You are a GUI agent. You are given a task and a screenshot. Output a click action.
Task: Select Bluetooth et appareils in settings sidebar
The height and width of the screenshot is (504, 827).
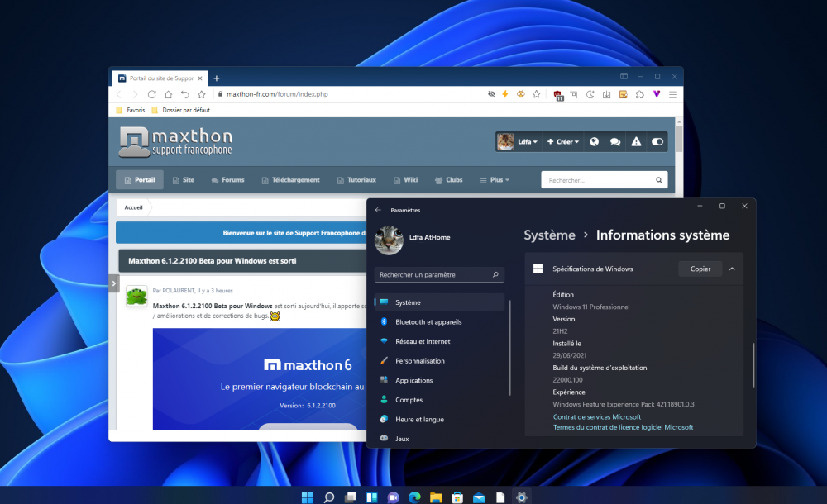click(428, 321)
